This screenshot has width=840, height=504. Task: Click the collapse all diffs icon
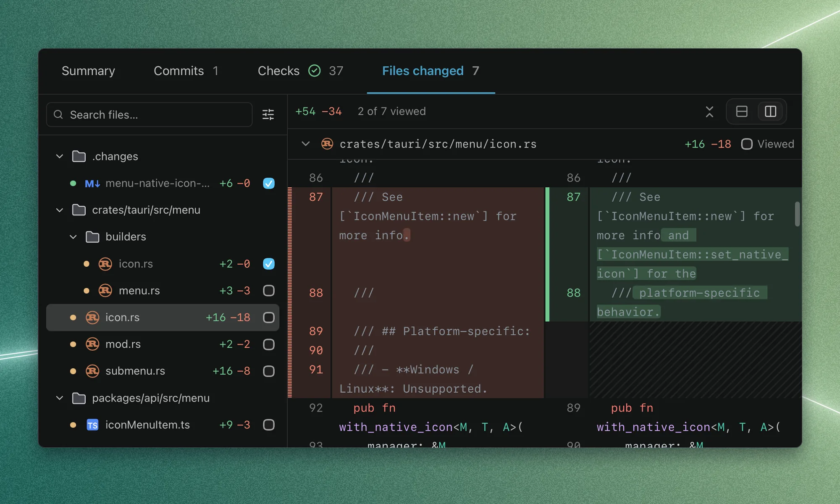pos(709,112)
